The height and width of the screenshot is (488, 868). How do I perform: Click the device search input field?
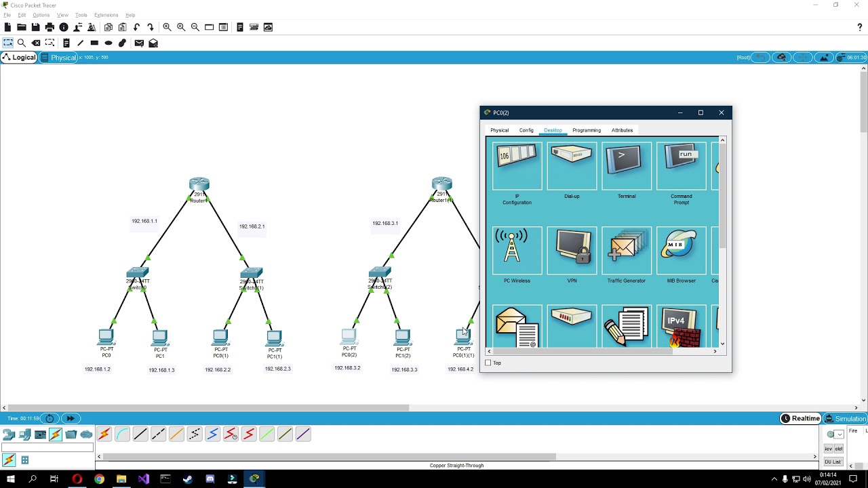47,447
